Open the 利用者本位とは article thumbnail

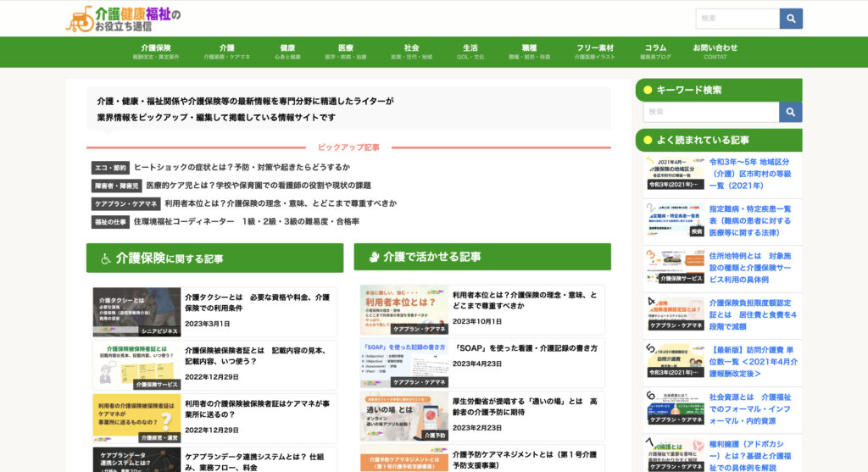(403, 309)
